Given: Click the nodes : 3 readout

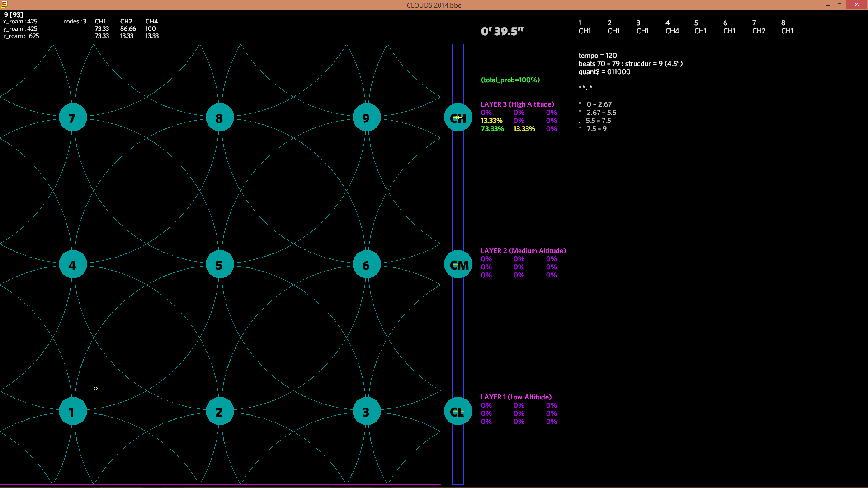Looking at the screenshot, I should coord(75,22).
